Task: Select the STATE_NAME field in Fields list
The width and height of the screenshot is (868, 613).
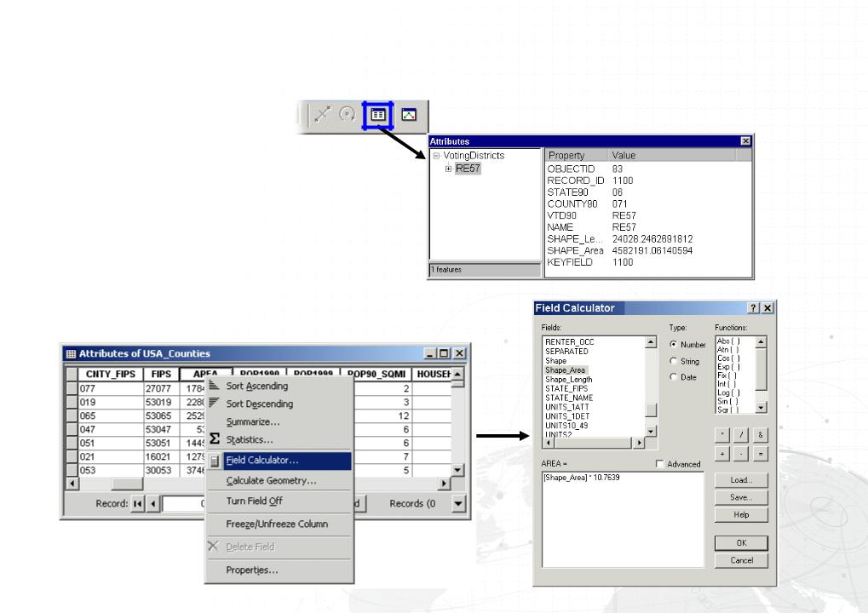Action: (x=569, y=398)
